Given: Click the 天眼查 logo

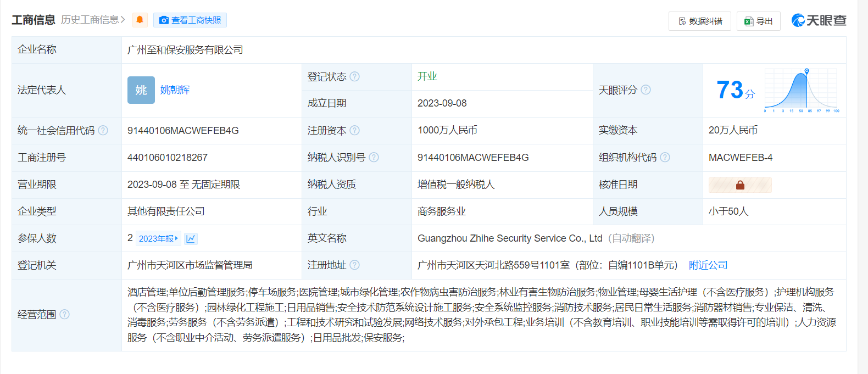Looking at the screenshot, I should point(819,20).
